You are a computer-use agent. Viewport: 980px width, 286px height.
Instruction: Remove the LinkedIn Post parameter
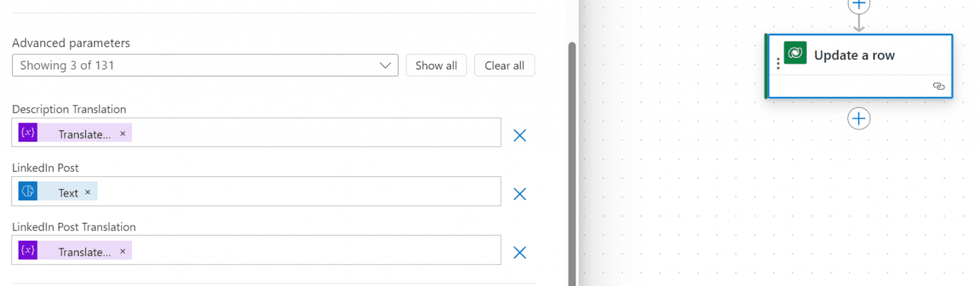click(x=519, y=193)
